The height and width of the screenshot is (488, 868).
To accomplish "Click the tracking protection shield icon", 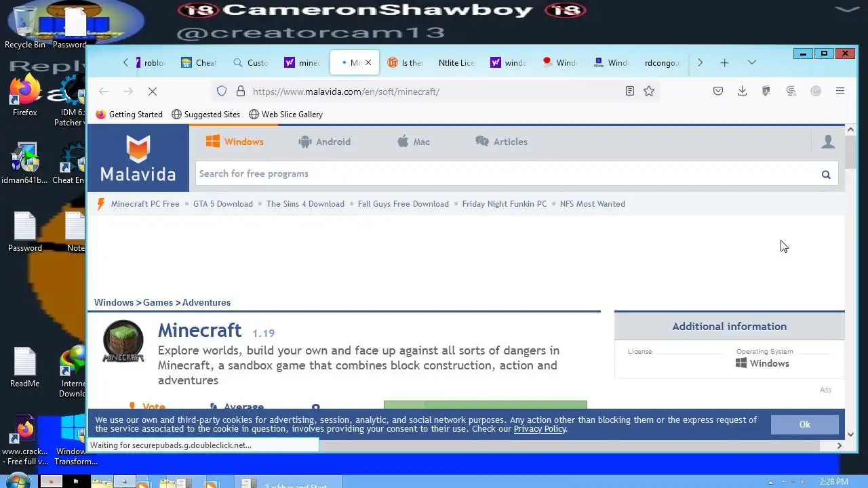I will 222,91.
